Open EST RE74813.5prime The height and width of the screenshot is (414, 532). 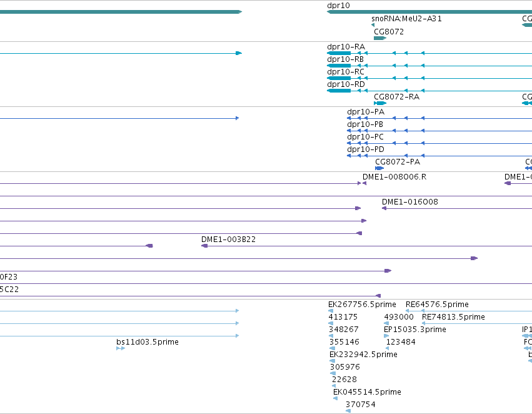pyautogui.click(x=453, y=317)
